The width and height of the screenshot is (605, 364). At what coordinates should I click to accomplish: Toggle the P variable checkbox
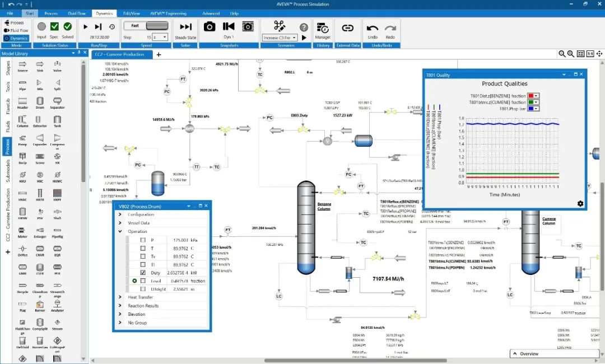(143, 240)
